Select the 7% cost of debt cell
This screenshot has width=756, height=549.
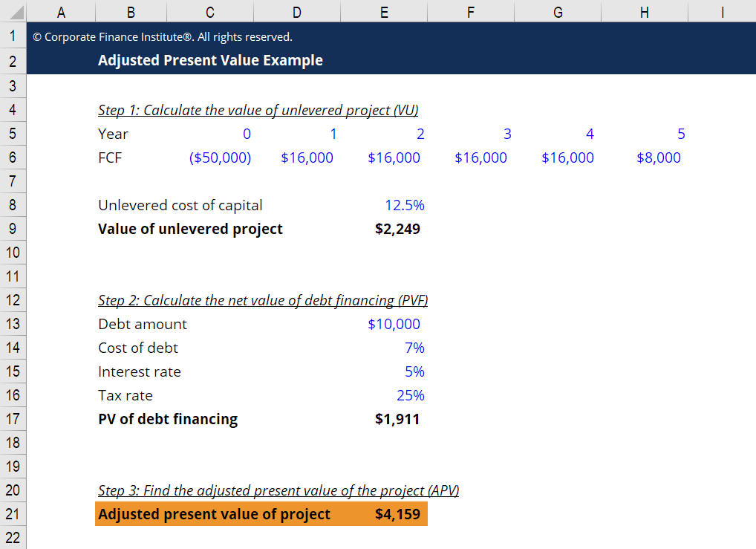414,348
